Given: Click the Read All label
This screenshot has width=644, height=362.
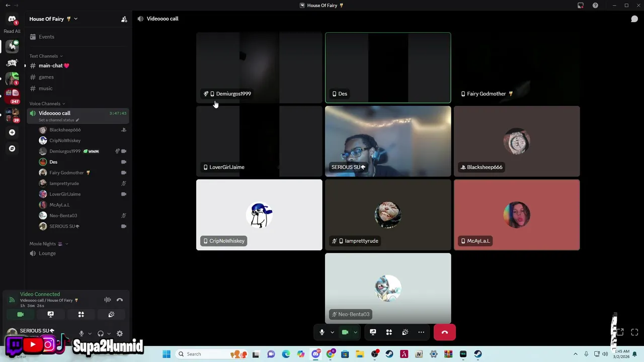Looking at the screenshot, I should 12,31.
